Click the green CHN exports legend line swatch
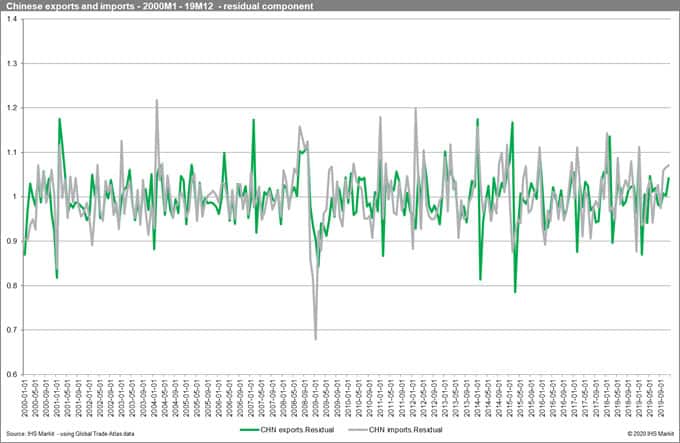This screenshot has height=443, width=680. coord(255,429)
